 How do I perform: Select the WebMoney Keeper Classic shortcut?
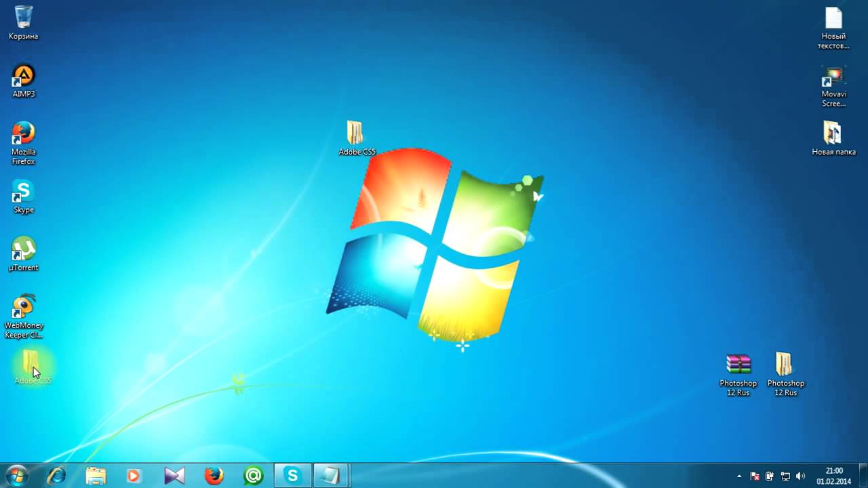[x=23, y=317]
